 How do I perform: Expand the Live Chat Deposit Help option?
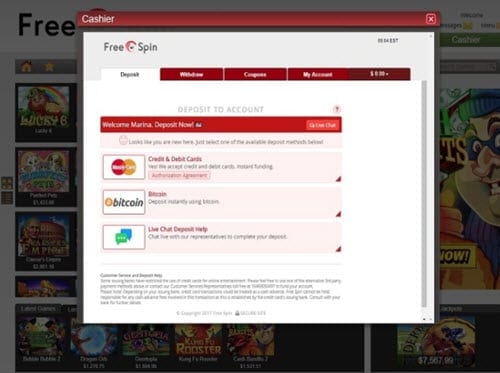click(338, 249)
